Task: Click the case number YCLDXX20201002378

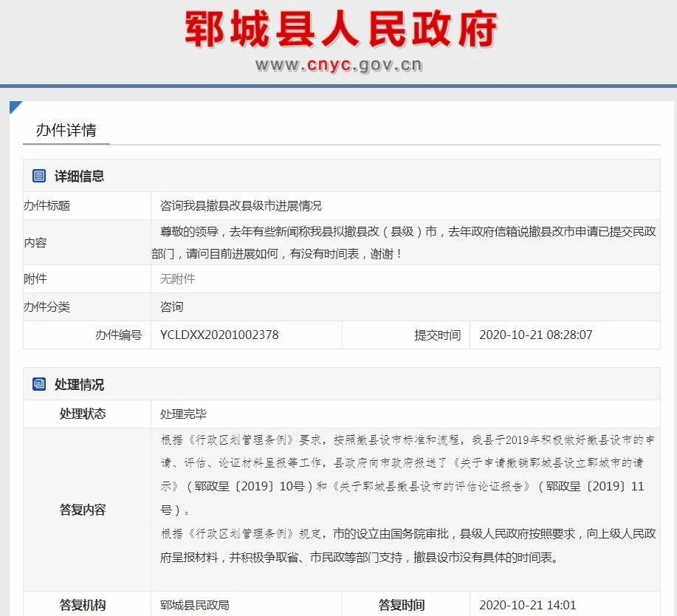Action: click(219, 335)
